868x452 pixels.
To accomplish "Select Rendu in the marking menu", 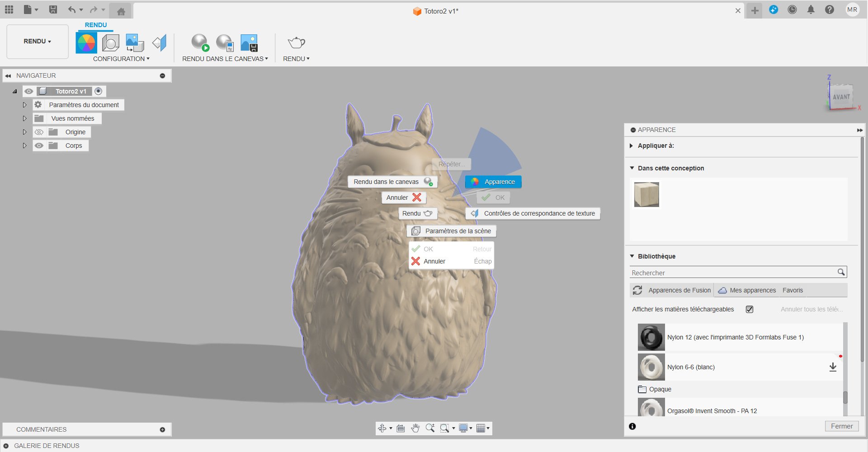I will click(417, 213).
